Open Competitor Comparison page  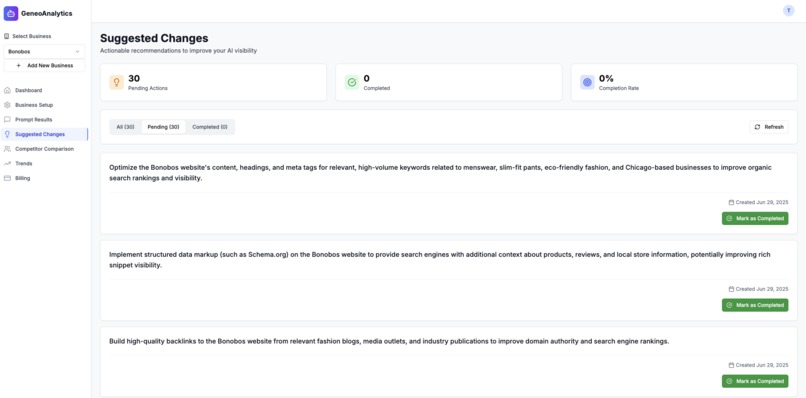pos(44,149)
